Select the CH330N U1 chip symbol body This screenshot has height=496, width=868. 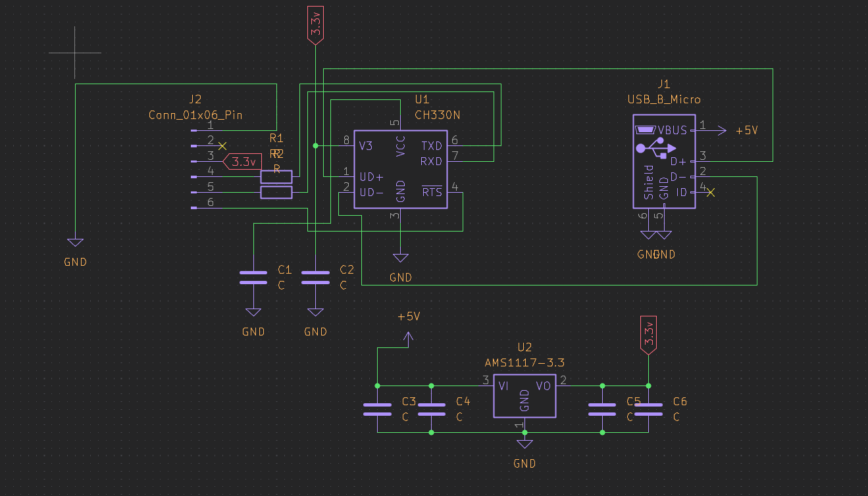[400, 168]
